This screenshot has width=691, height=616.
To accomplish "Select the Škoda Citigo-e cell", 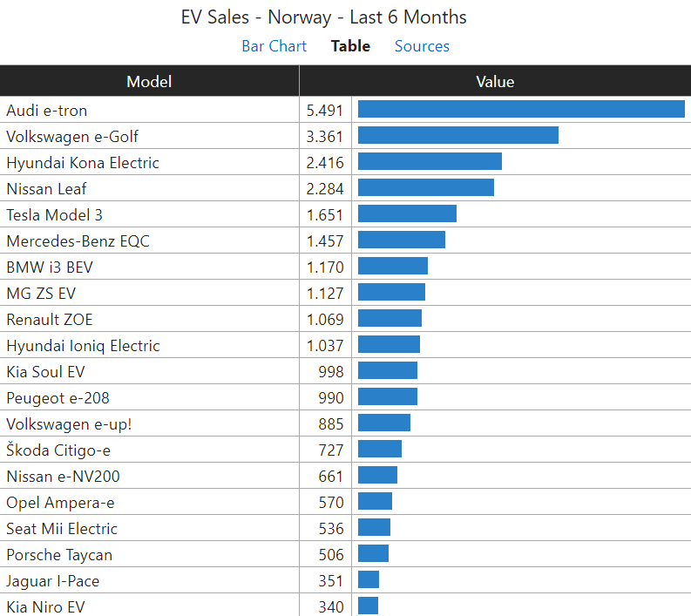I will pyautogui.click(x=149, y=450).
